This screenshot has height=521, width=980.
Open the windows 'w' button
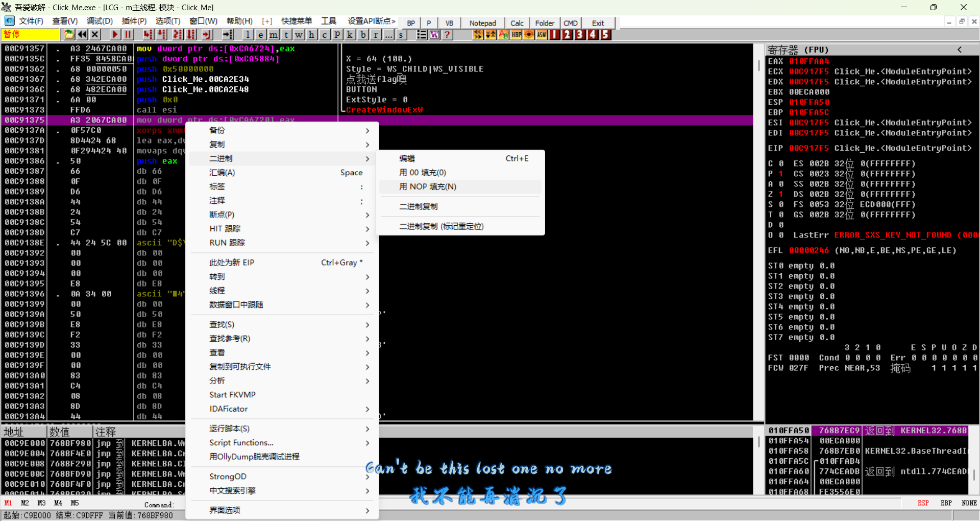(299, 34)
